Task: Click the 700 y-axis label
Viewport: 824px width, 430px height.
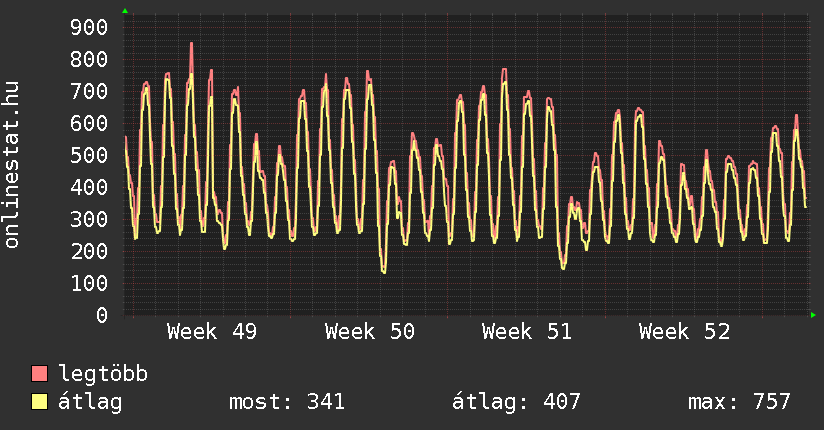Action: tap(88, 91)
